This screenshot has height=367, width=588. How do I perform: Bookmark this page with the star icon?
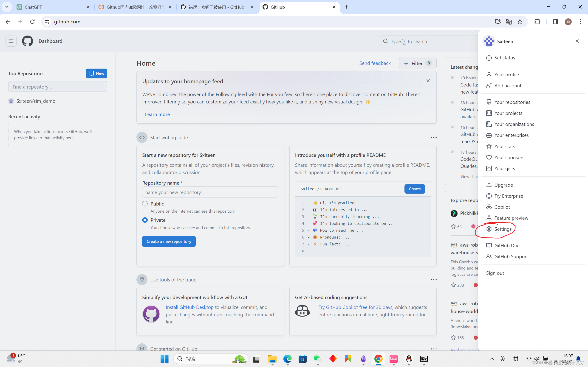pyautogui.click(x=520, y=22)
